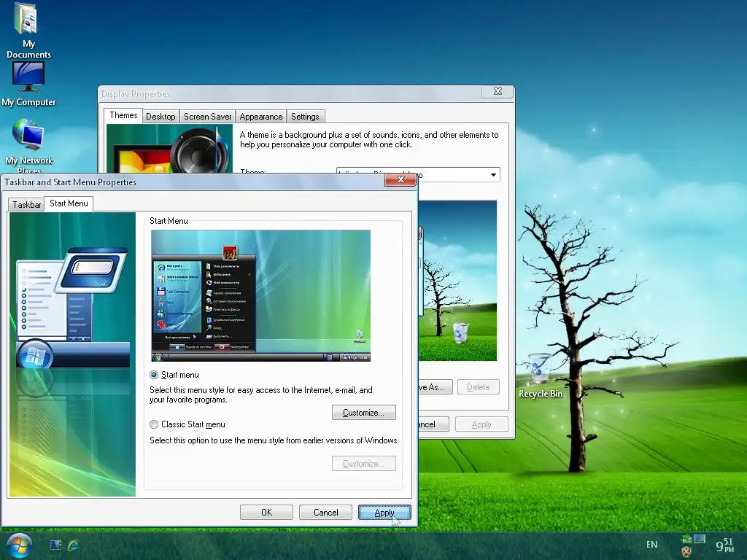Close Taskbar and Start Menu Properties window
This screenshot has height=560, width=747.
(400, 179)
